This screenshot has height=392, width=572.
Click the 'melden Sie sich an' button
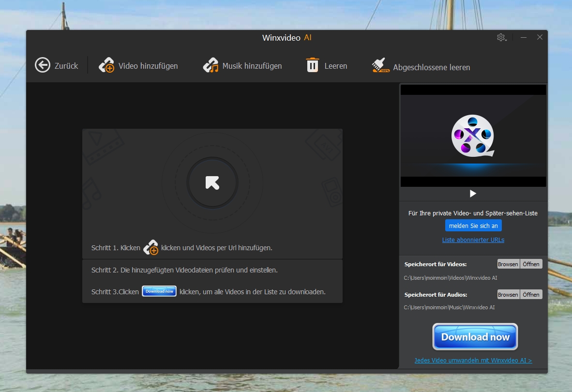473,226
